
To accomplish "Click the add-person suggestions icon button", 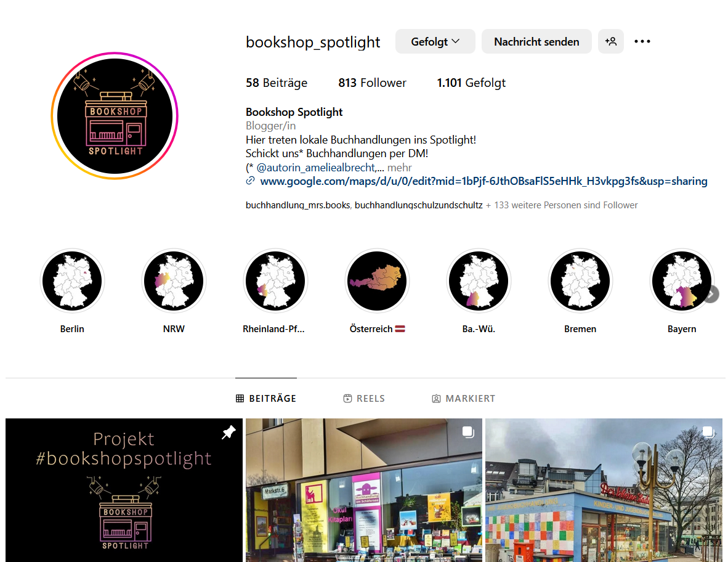I will coord(610,41).
